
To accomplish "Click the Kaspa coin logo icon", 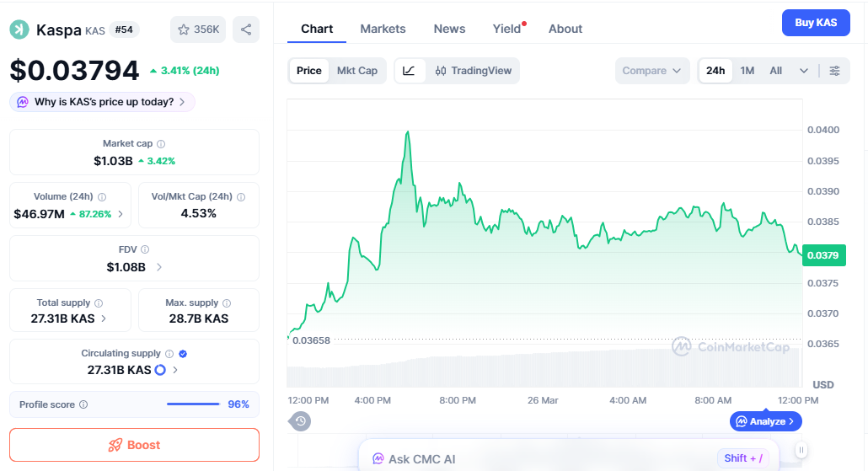I will [19, 29].
